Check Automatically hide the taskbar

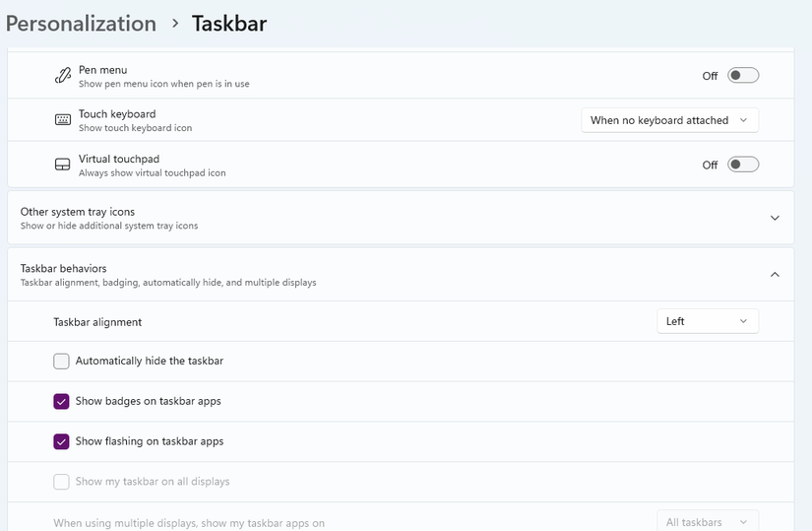coord(62,362)
